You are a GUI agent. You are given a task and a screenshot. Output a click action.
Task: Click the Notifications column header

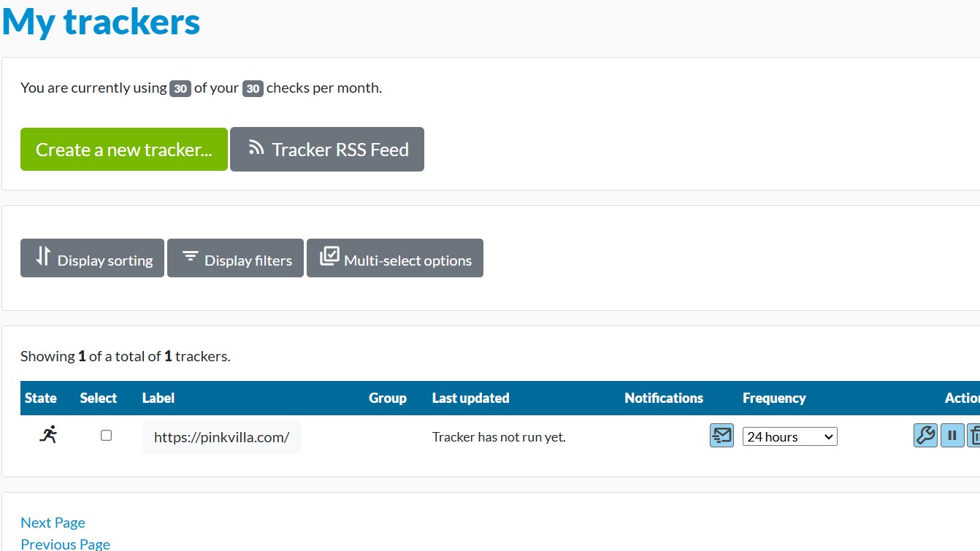(x=664, y=398)
